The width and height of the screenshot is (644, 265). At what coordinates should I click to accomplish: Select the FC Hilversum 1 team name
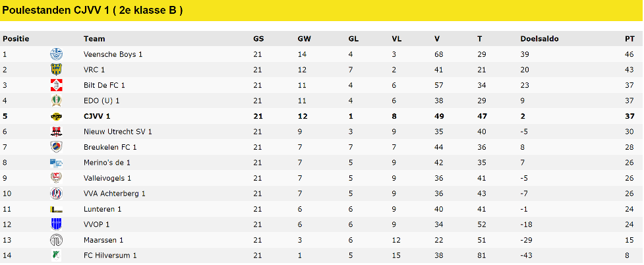coord(110,256)
